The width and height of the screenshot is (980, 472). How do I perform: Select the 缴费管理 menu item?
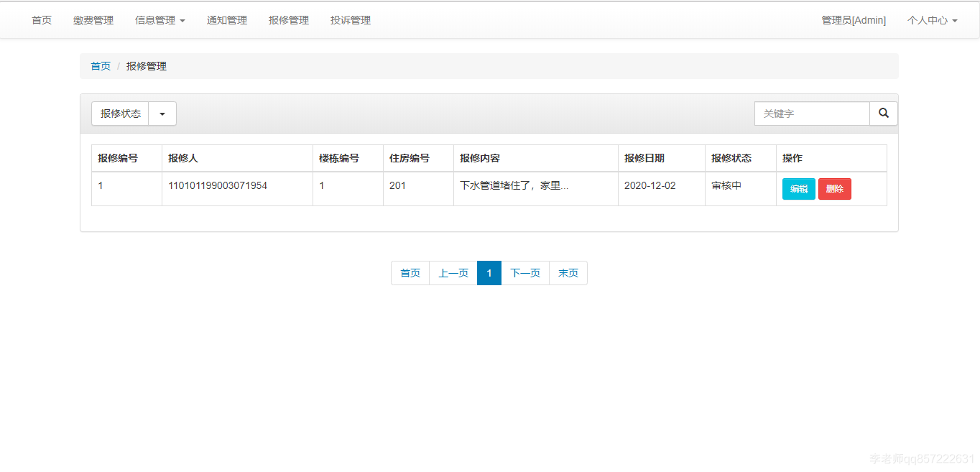(x=93, y=20)
